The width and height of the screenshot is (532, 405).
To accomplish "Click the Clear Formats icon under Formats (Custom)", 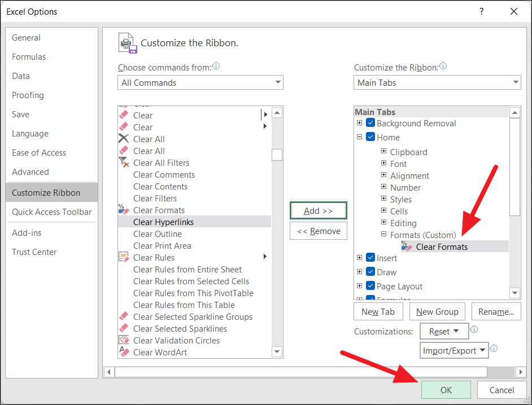I will coord(407,246).
